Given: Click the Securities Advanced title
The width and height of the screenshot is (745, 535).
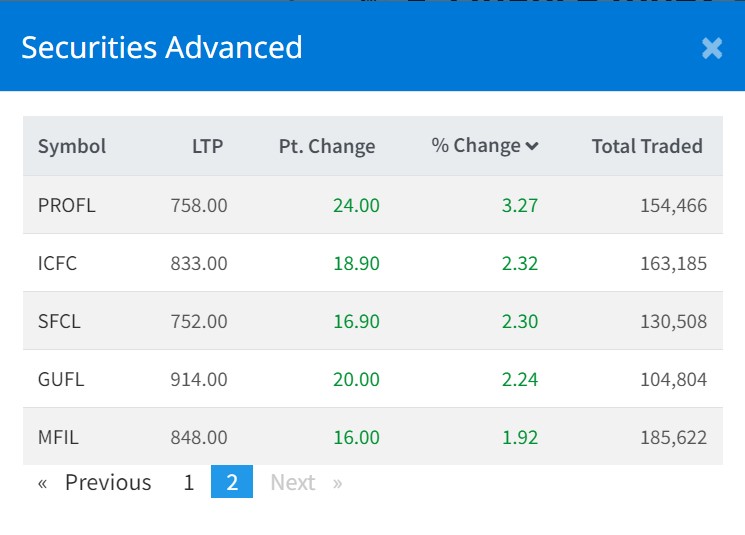Looking at the screenshot, I should (x=162, y=48).
